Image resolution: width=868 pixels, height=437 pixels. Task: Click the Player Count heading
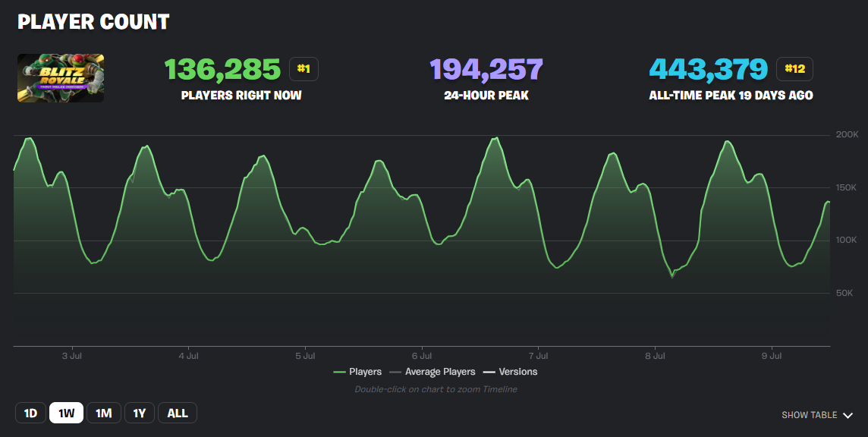(93, 22)
